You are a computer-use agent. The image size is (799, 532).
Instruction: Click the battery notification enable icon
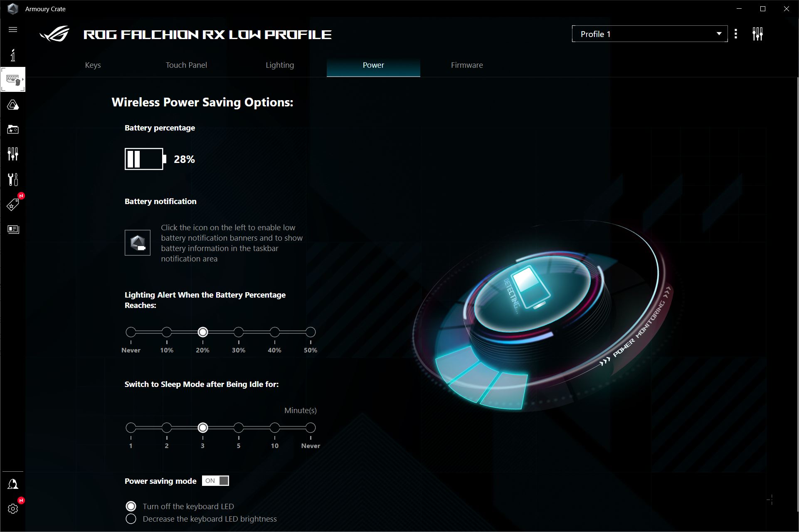tap(138, 242)
